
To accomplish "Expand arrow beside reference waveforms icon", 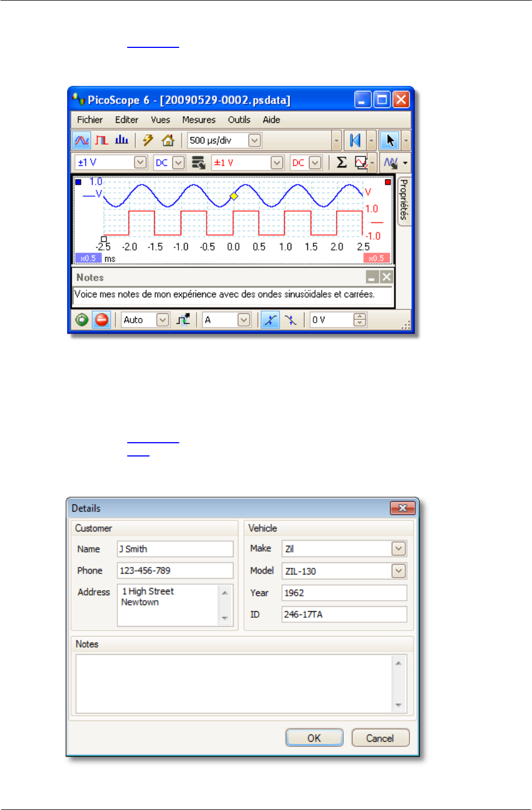I will click(373, 162).
